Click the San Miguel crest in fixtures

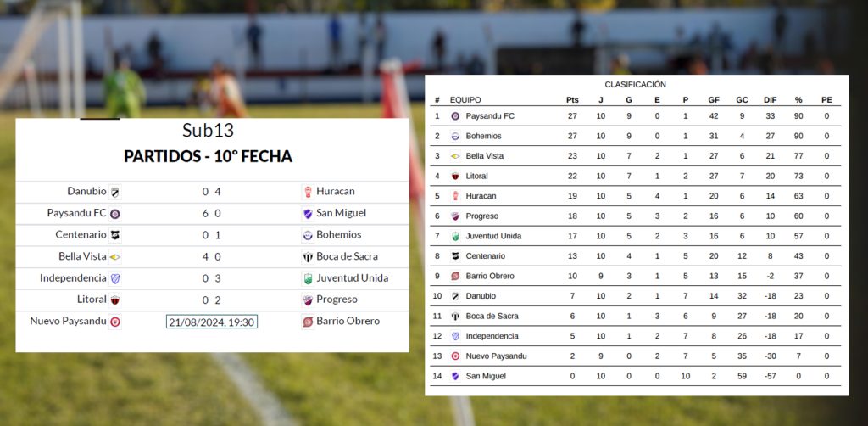click(x=308, y=214)
